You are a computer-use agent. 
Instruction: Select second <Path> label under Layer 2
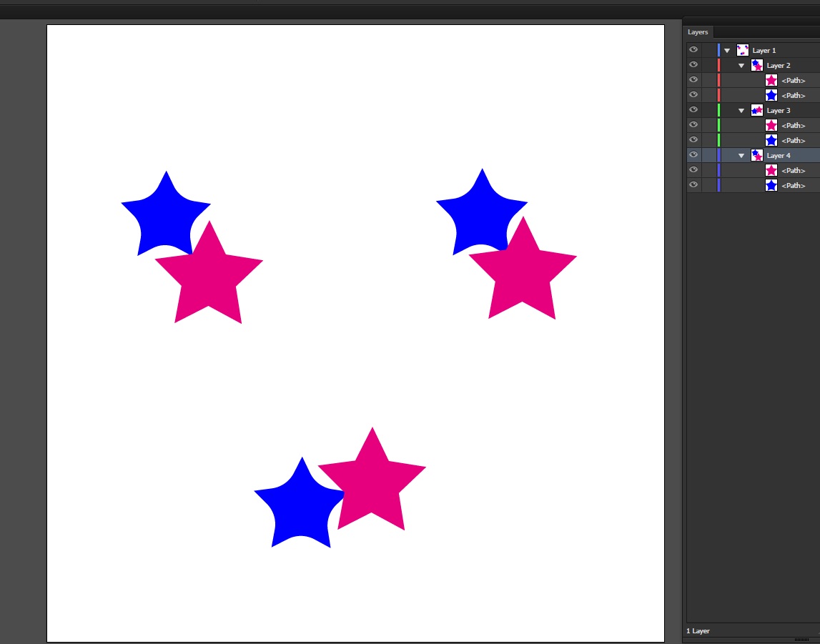(x=794, y=95)
